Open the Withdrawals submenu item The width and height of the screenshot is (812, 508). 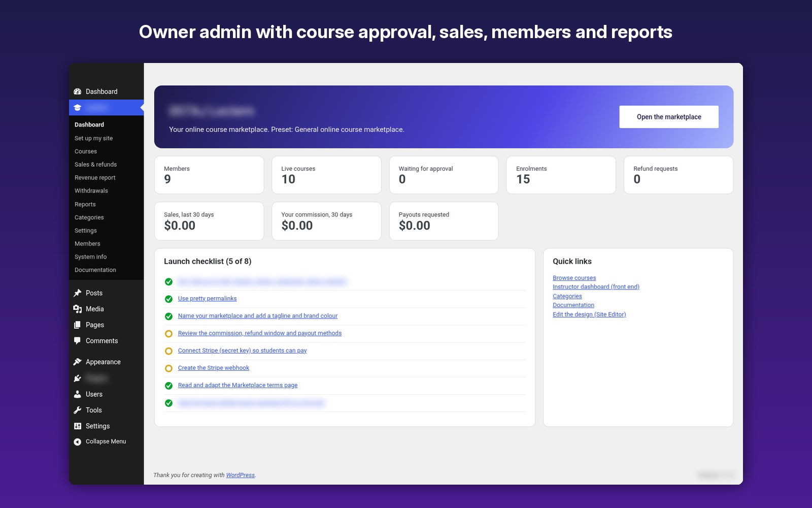click(x=91, y=191)
